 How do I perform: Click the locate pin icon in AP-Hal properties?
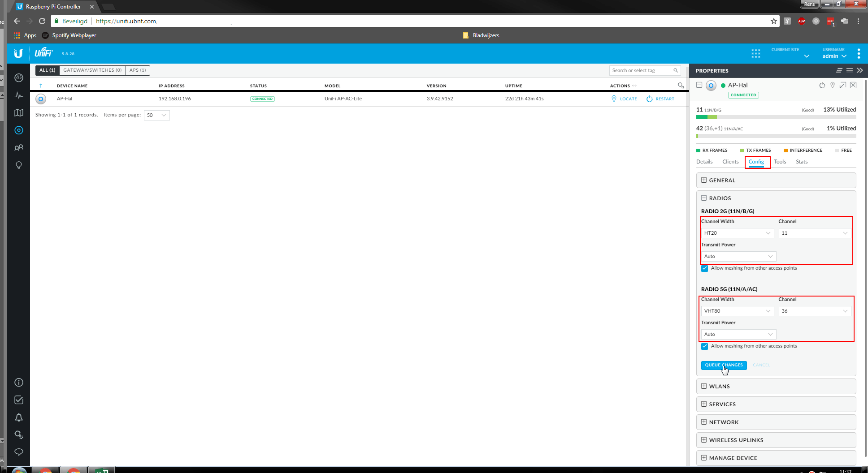pyautogui.click(x=833, y=85)
